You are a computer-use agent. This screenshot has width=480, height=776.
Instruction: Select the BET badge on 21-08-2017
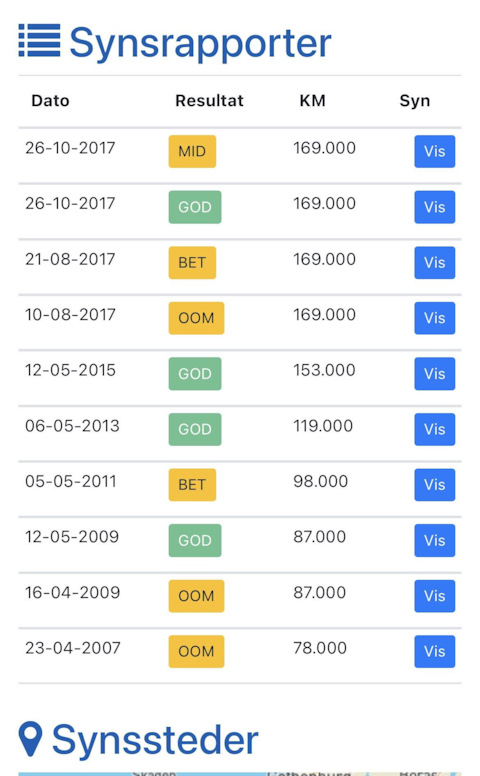coord(192,262)
